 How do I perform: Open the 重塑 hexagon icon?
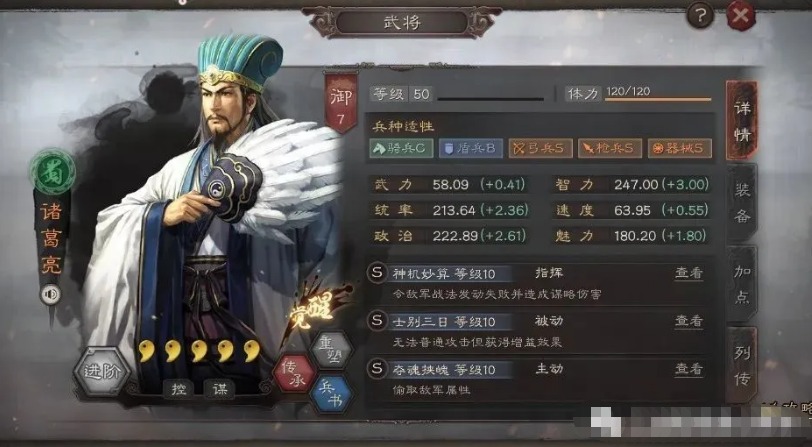332,350
